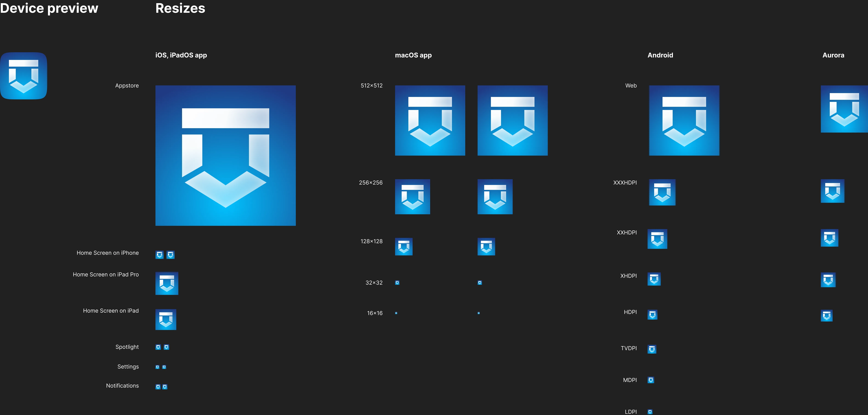Select the Android TVDPI icon

point(652,349)
